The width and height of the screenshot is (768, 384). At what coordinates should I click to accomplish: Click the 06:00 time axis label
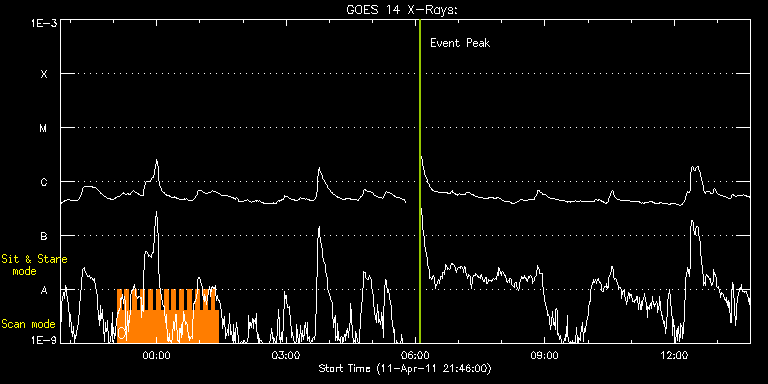[415, 355]
